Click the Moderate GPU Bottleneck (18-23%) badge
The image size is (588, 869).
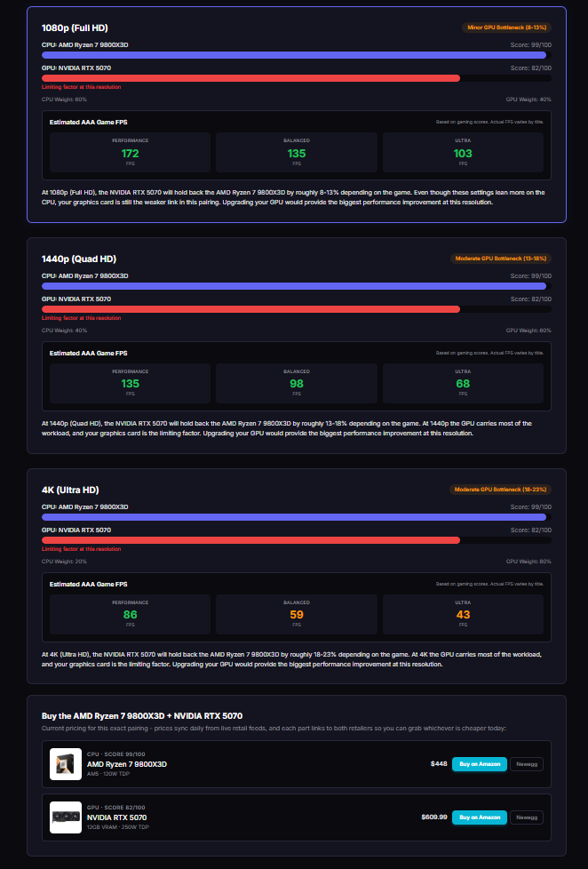(500, 490)
